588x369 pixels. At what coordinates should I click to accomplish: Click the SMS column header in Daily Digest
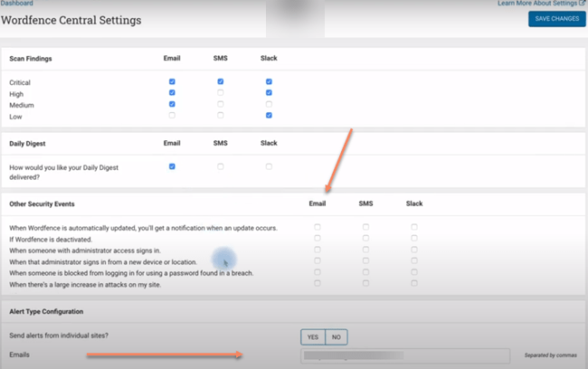(x=221, y=143)
